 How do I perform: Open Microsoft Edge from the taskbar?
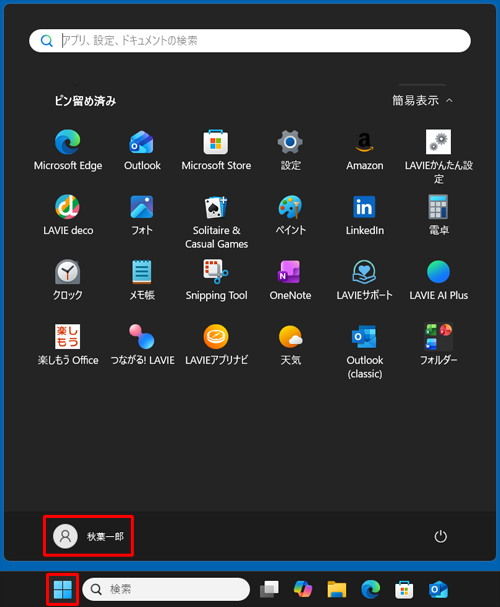[370, 589]
